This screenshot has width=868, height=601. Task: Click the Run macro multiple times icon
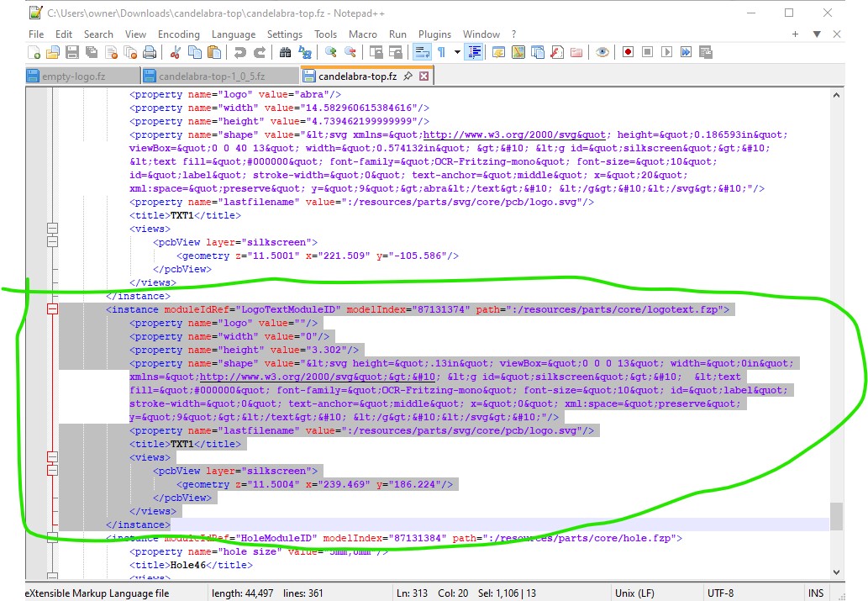point(686,52)
